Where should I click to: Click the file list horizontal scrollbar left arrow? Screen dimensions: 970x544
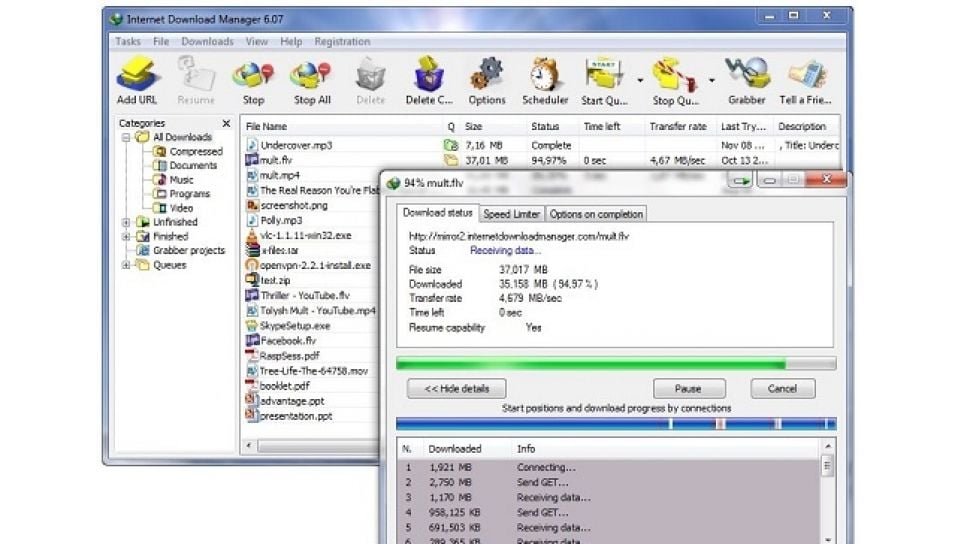249,446
